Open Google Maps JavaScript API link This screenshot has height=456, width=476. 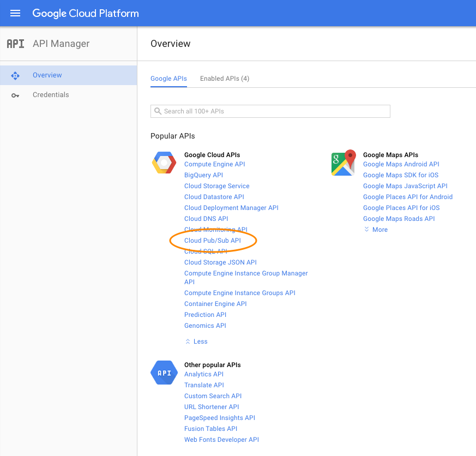pos(405,186)
